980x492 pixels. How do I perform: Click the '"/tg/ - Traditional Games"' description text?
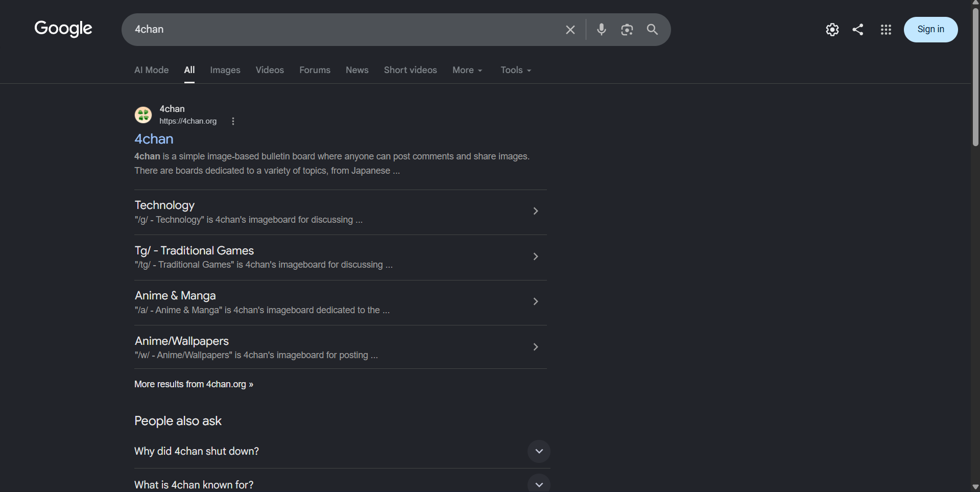[264, 265]
